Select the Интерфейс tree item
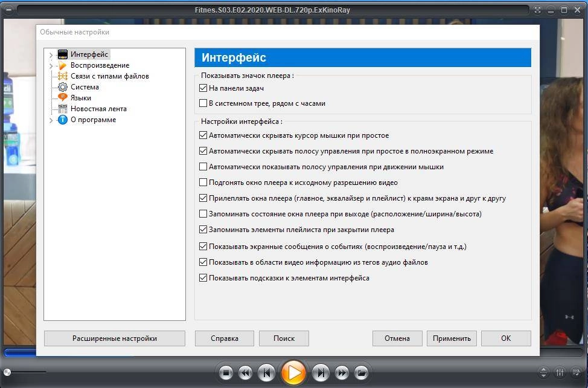The height and width of the screenshot is (388, 588). (x=89, y=54)
